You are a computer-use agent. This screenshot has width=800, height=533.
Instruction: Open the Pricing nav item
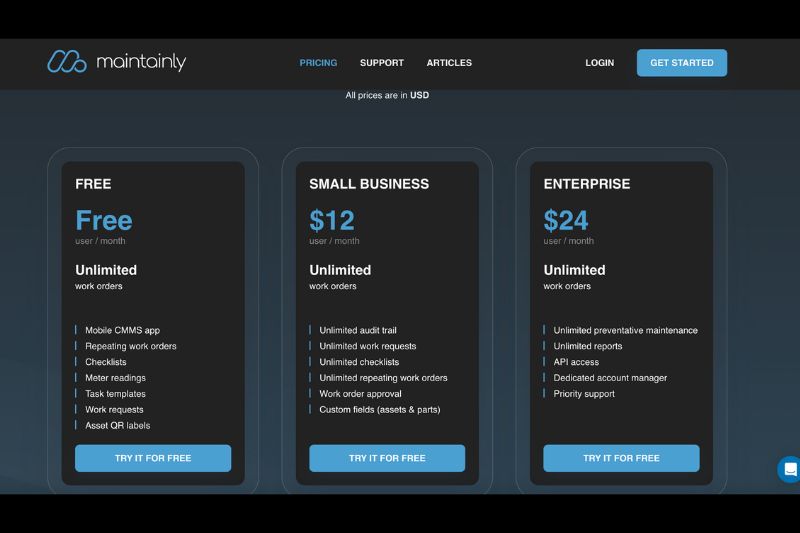(318, 63)
